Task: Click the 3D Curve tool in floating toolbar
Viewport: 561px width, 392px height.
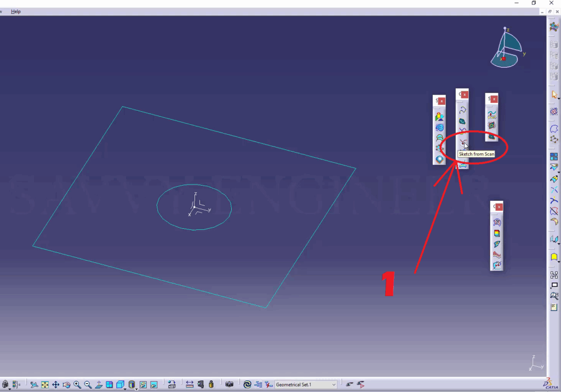Action: pos(462,110)
